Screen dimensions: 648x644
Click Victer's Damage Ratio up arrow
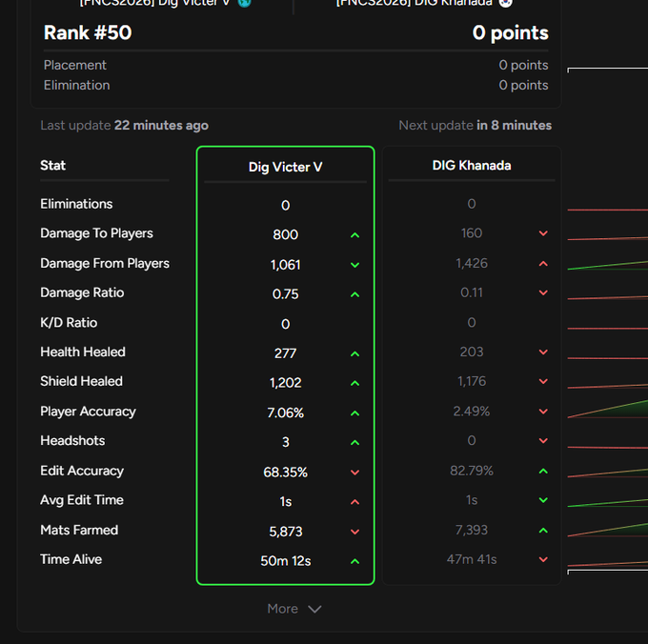click(354, 294)
